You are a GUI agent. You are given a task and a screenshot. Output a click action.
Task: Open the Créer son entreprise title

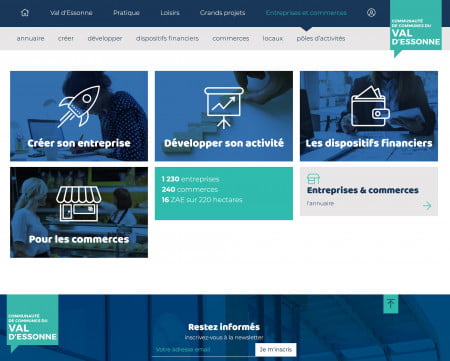[x=79, y=143]
